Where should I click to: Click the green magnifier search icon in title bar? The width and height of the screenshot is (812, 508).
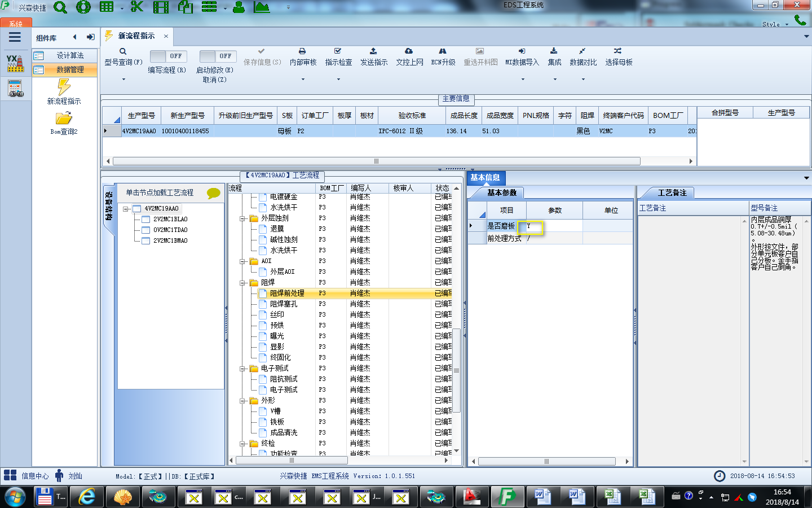[x=60, y=7]
